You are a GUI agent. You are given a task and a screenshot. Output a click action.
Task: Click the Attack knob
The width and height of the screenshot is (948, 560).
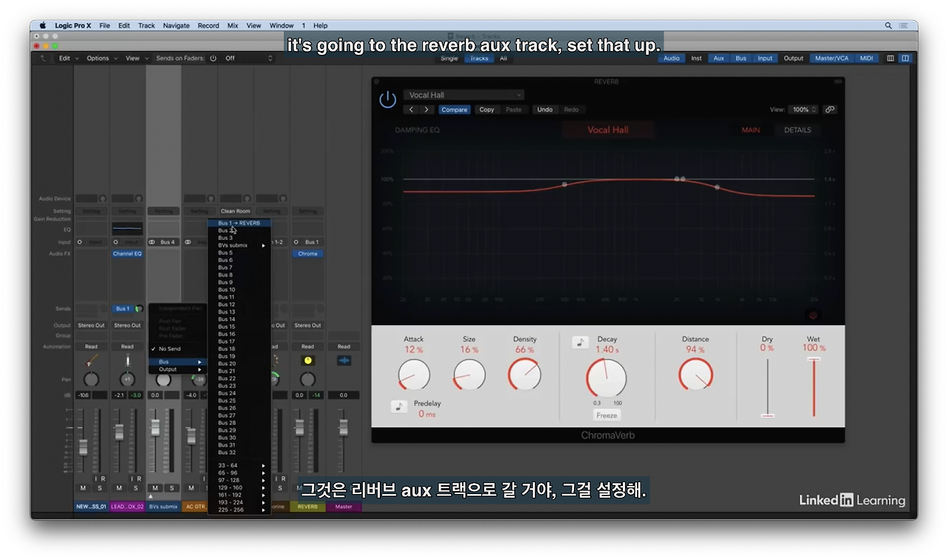pyautogui.click(x=413, y=375)
